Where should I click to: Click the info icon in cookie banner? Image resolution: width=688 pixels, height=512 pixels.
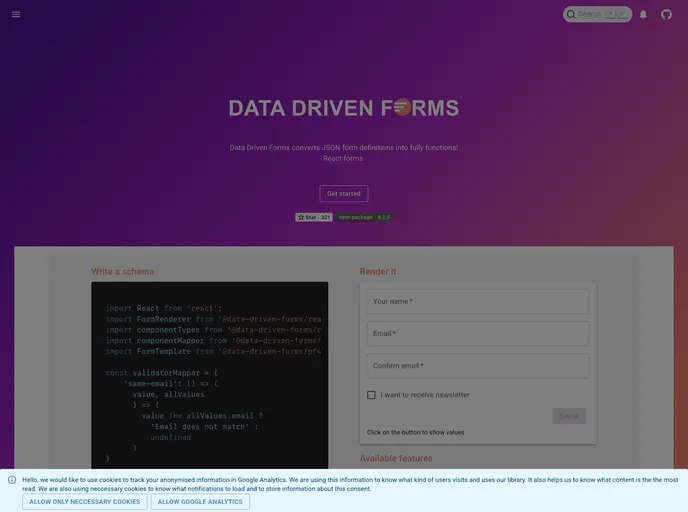pyautogui.click(x=12, y=480)
